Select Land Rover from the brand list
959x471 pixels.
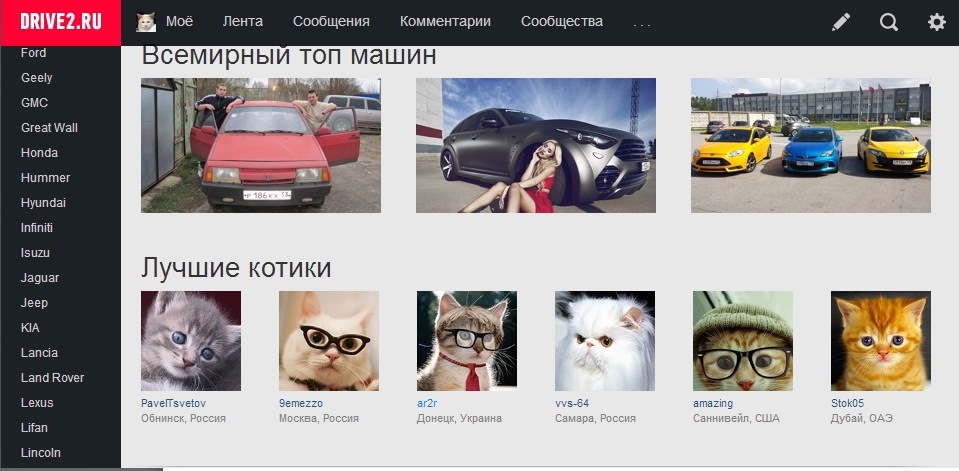(53, 377)
